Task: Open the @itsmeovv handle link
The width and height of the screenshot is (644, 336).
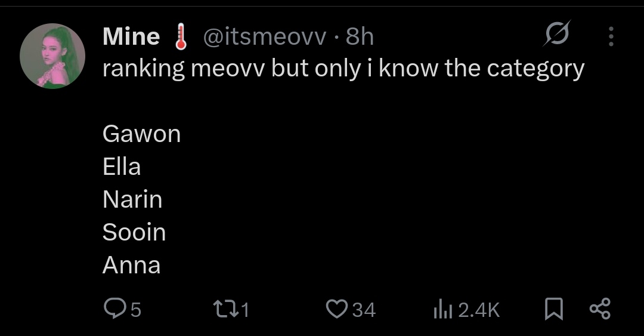Action: click(x=265, y=37)
